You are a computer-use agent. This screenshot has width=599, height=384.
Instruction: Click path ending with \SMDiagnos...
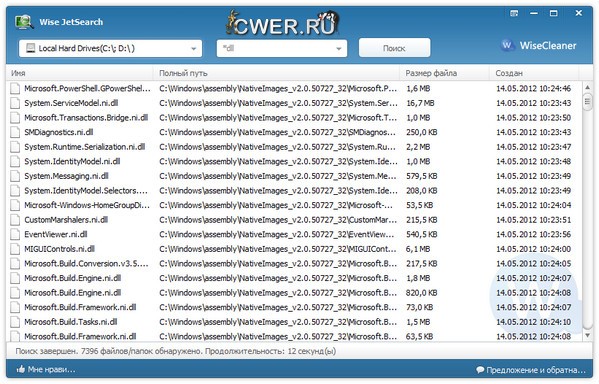[x=277, y=132]
